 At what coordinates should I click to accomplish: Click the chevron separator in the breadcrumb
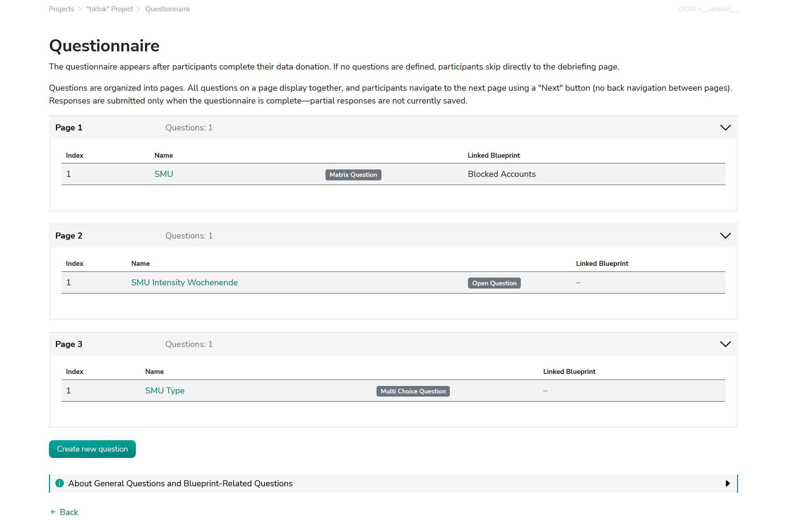[80, 9]
